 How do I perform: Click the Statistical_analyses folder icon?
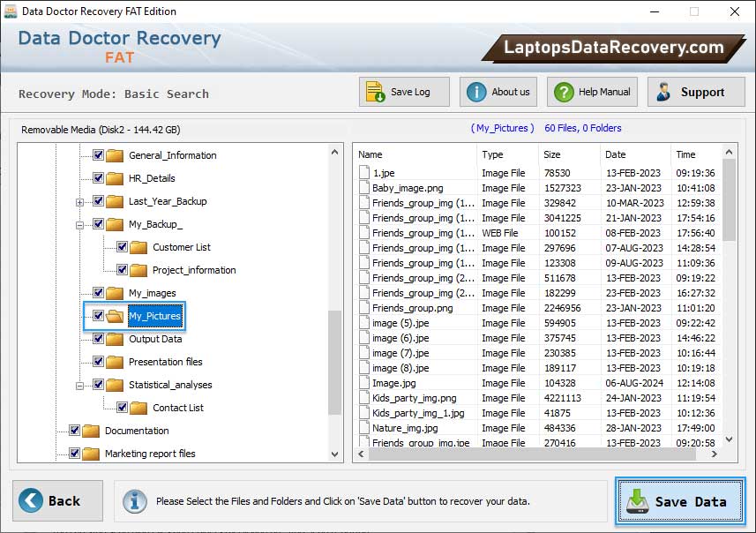(115, 385)
